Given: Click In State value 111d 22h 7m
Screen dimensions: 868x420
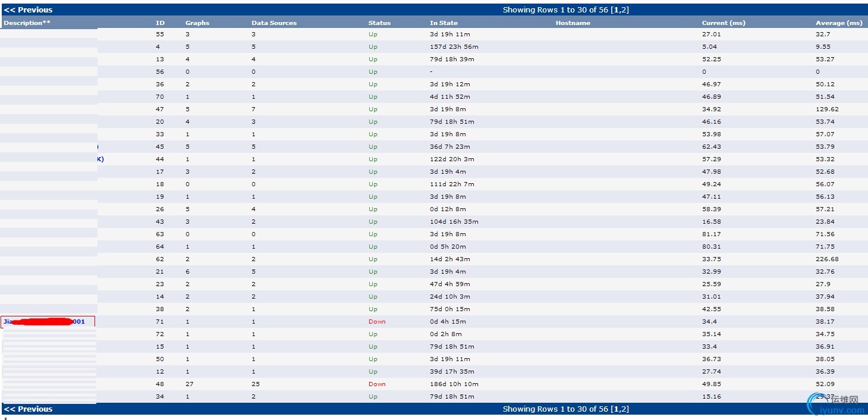Looking at the screenshot, I should pyautogui.click(x=452, y=184).
